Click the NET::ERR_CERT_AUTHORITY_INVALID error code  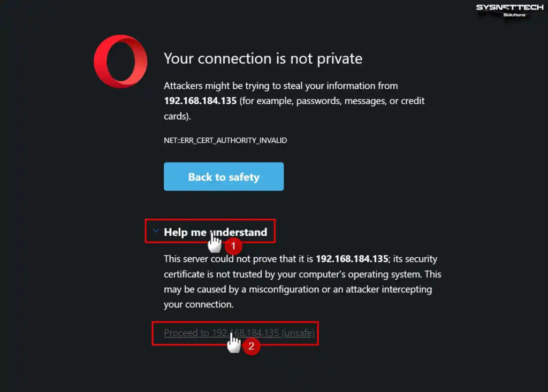[x=225, y=141]
